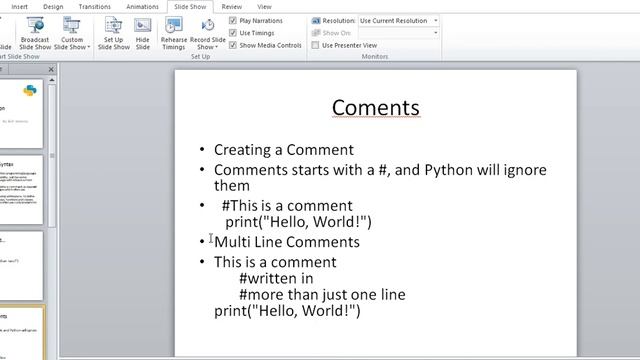Expand Custom Slide Show dropdown arrow
Viewport: 640px width, 360px height.
[89, 47]
